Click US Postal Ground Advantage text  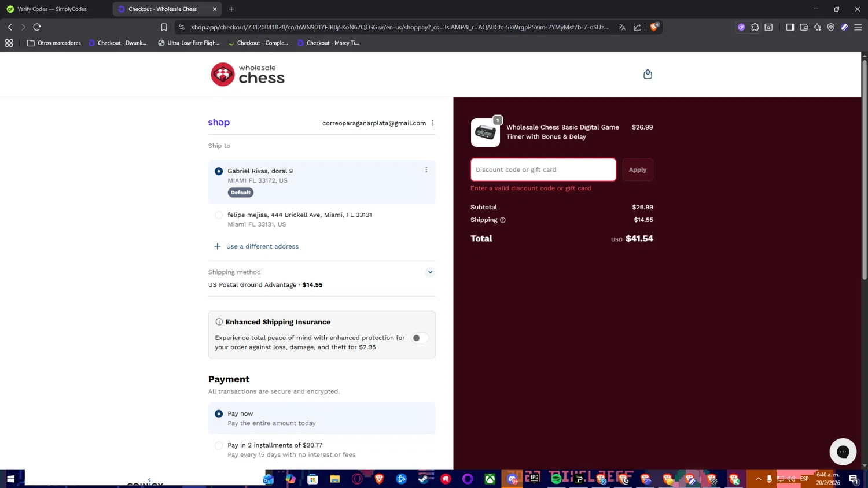pyautogui.click(x=252, y=284)
